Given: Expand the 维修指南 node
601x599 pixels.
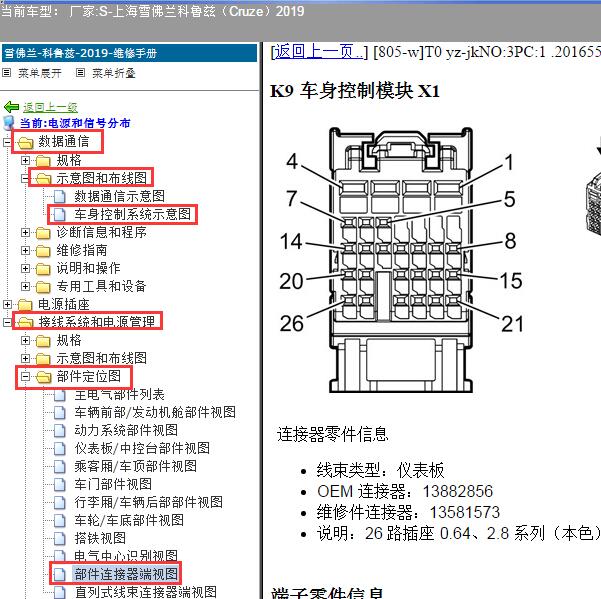Looking at the screenshot, I should pos(25,251).
